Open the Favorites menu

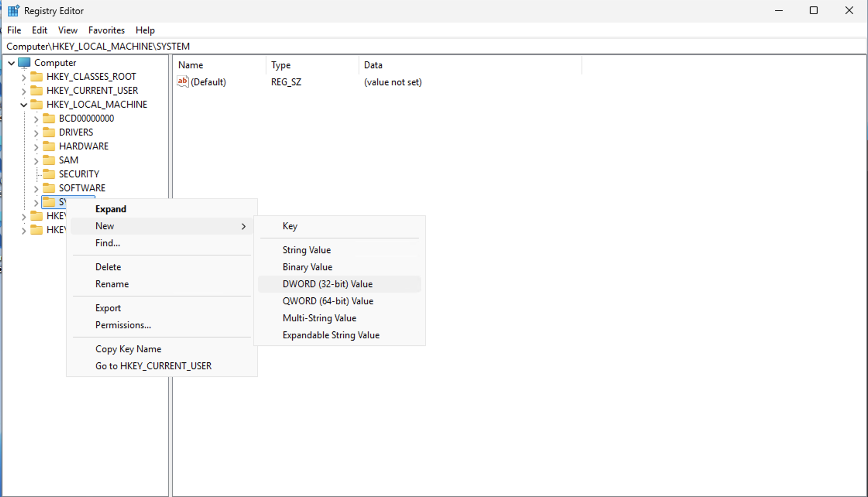coord(106,30)
